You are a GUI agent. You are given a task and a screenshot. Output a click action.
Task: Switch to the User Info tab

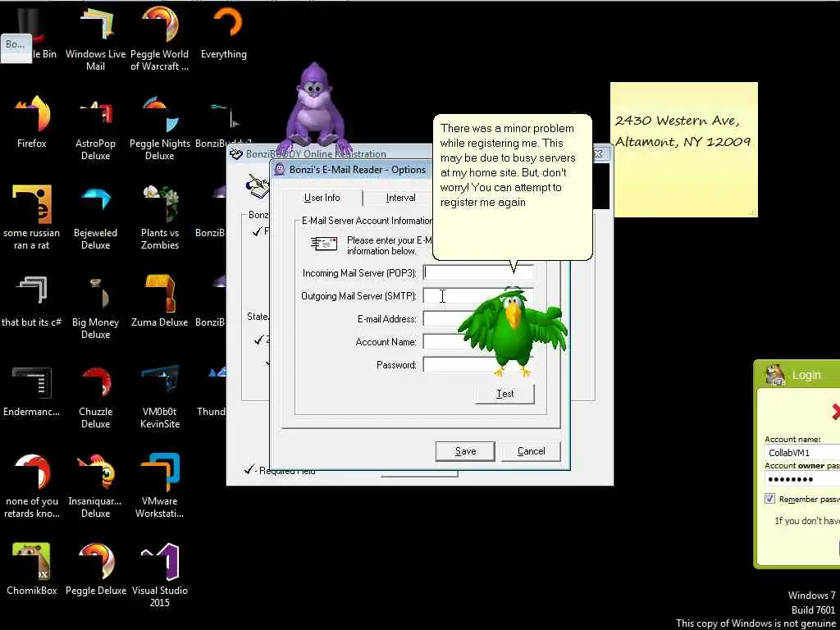322,198
